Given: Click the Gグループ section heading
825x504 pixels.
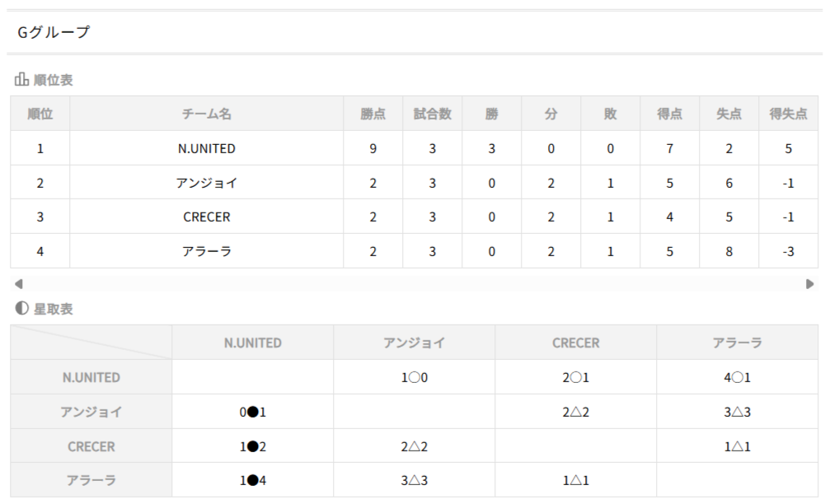Looking at the screenshot, I should pyautogui.click(x=54, y=33).
